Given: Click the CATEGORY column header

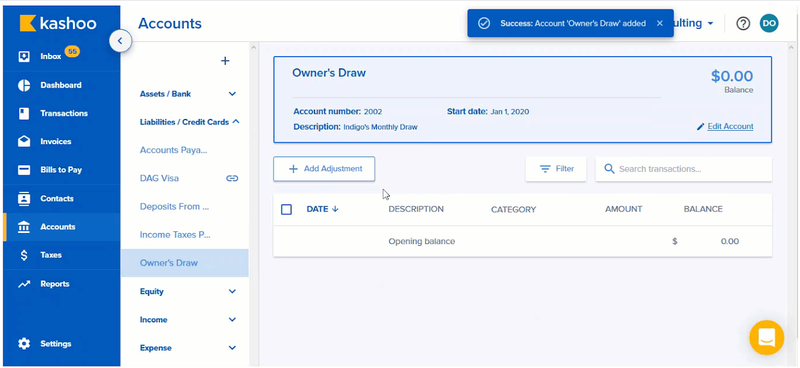Looking at the screenshot, I should pos(513,209).
